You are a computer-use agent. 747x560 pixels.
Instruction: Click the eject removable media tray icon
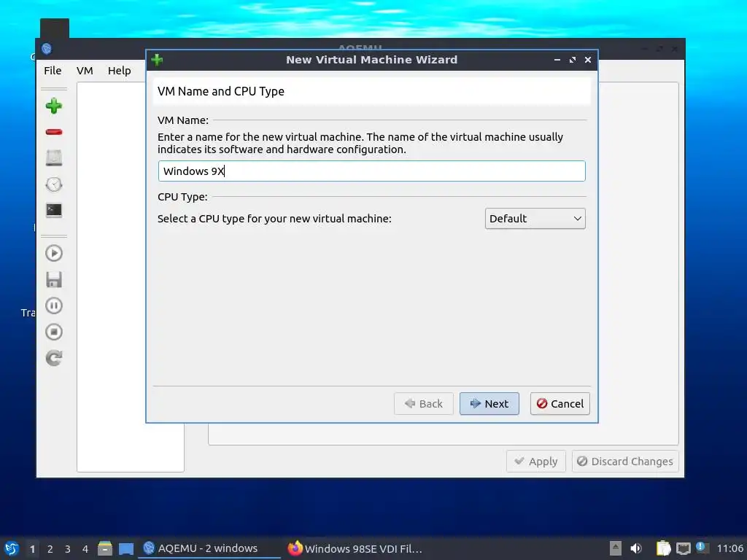point(616,548)
